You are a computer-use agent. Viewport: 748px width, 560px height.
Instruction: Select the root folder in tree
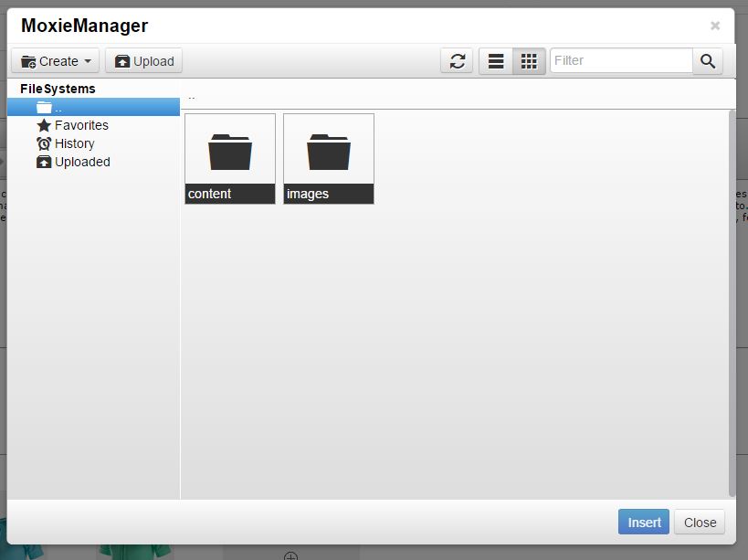pyautogui.click(x=93, y=107)
